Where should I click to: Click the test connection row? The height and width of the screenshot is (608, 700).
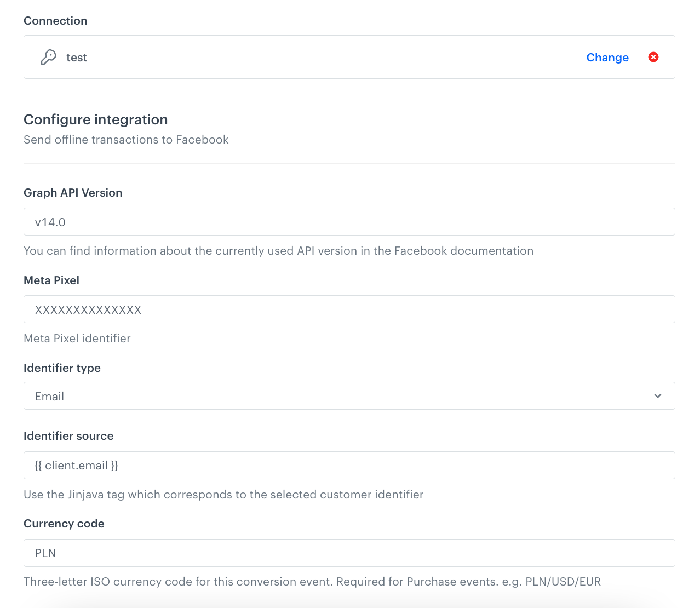(349, 57)
